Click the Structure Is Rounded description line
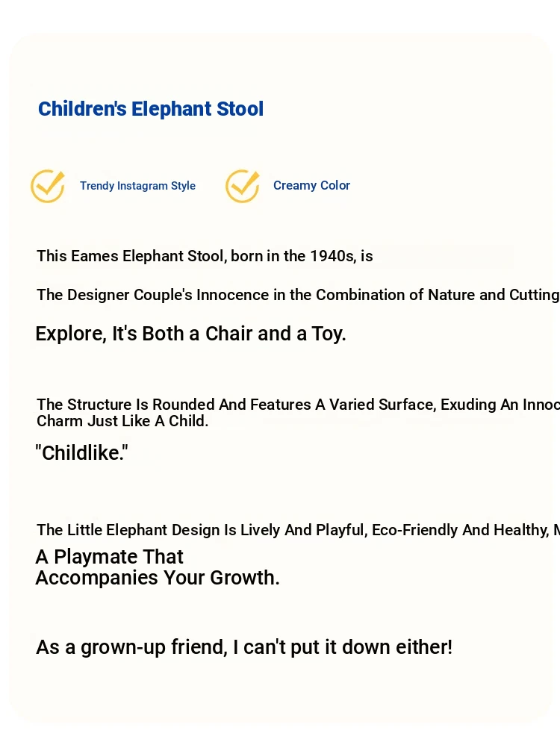Viewport: 560px width, 745px height. coord(298,405)
